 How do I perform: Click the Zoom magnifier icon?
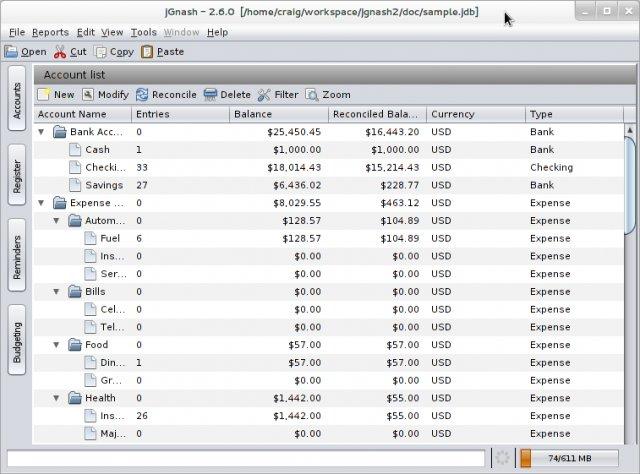coord(311,95)
